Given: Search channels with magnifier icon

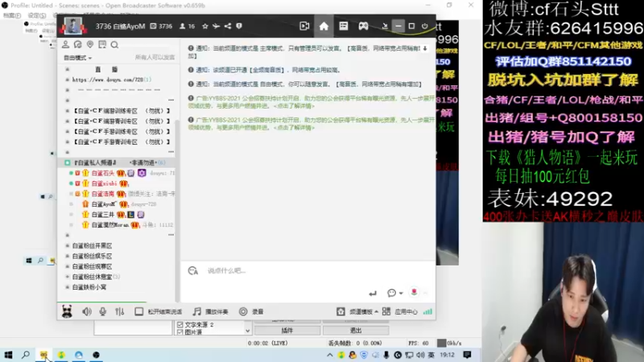Looking at the screenshot, I should (114, 44).
